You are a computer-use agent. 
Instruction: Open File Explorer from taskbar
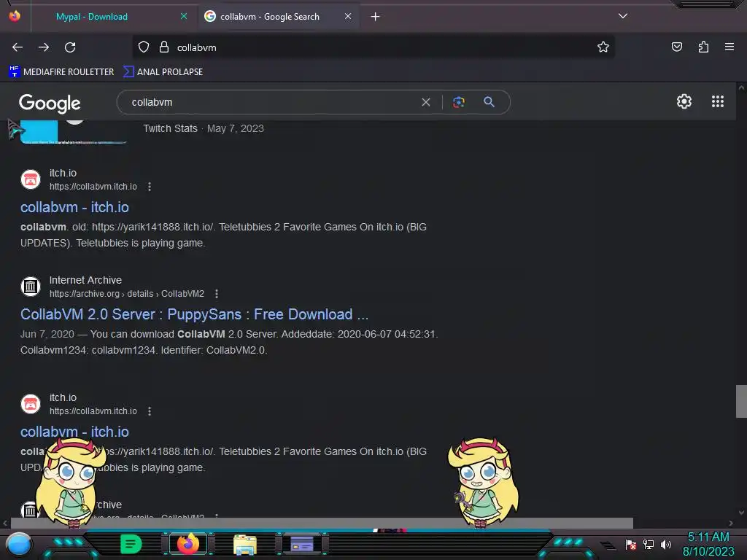[245, 544]
